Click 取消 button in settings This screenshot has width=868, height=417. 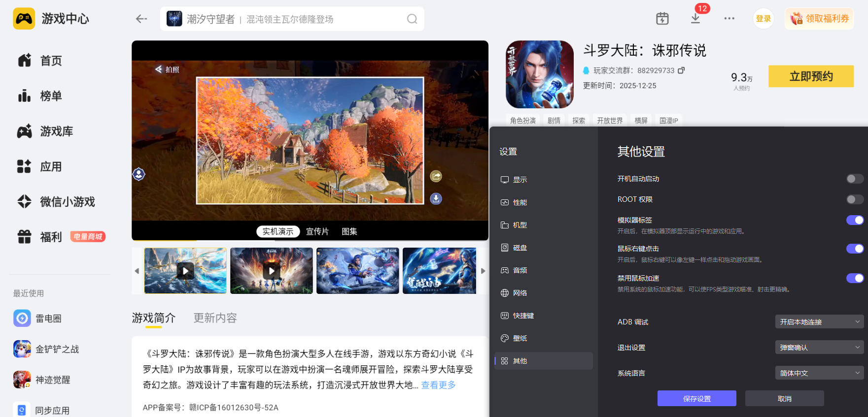tap(785, 399)
